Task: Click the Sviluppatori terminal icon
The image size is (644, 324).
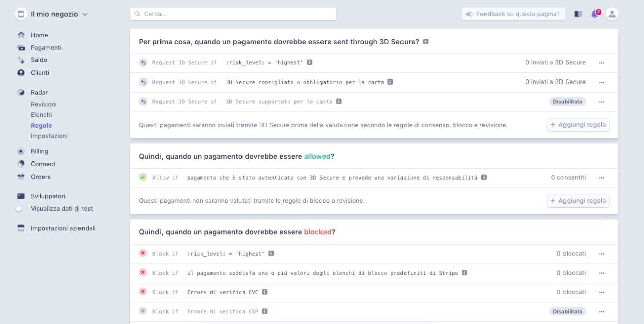Action: [x=21, y=196]
